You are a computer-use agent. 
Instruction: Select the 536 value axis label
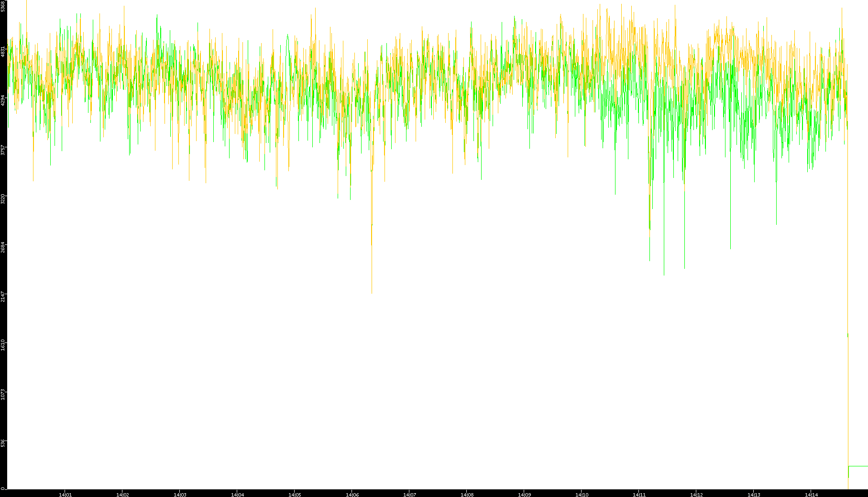[x=3, y=443]
